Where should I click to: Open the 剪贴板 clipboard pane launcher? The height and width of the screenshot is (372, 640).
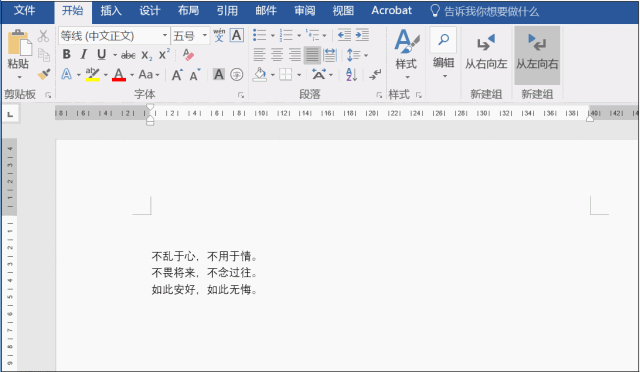(48, 95)
